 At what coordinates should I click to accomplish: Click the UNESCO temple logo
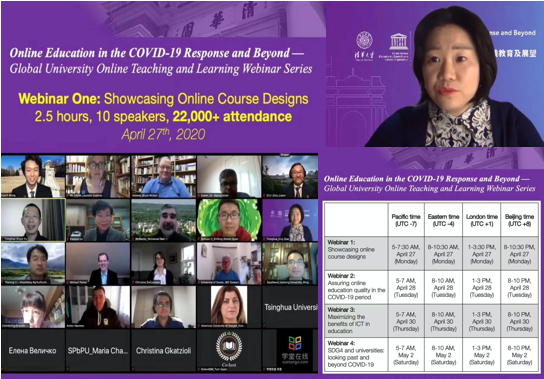coord(399,42)
